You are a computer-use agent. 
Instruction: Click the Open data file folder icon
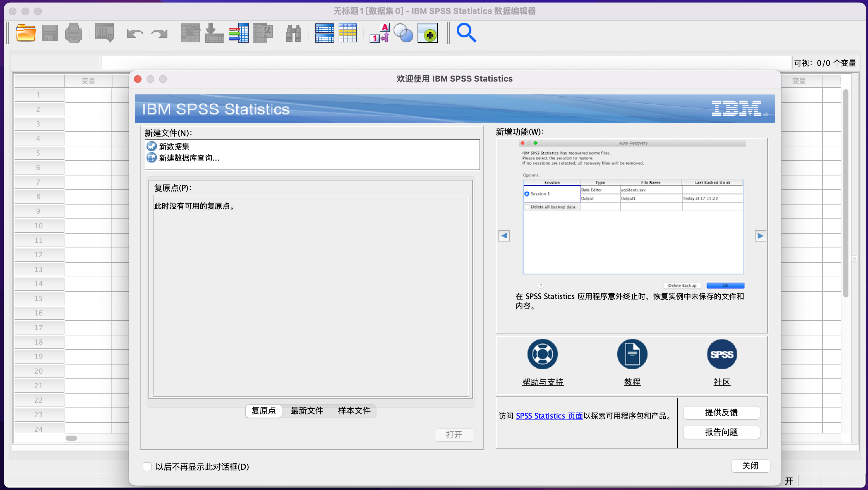tap(26, 33)
